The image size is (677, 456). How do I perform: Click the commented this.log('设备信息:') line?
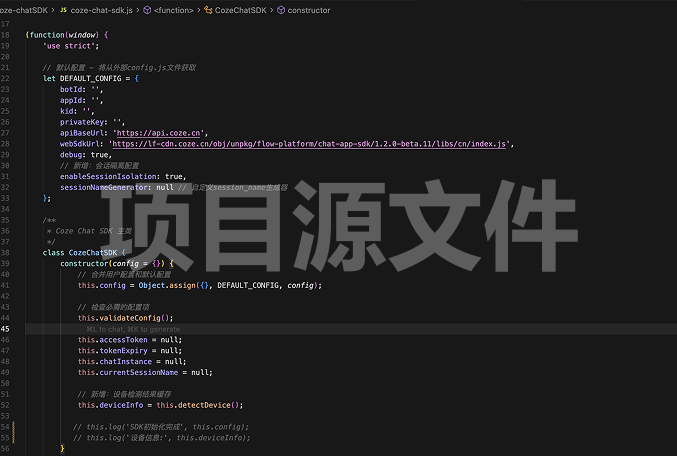click(161, 438)
